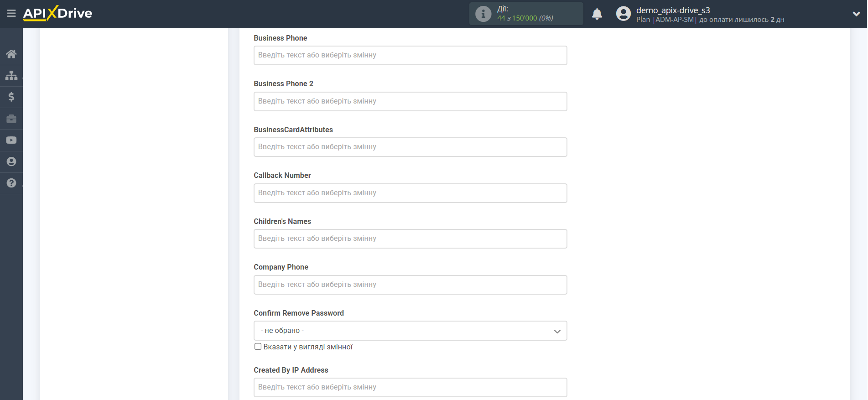Expand the account menu chevron
The image size is (868, 400).
pos(856,14)
